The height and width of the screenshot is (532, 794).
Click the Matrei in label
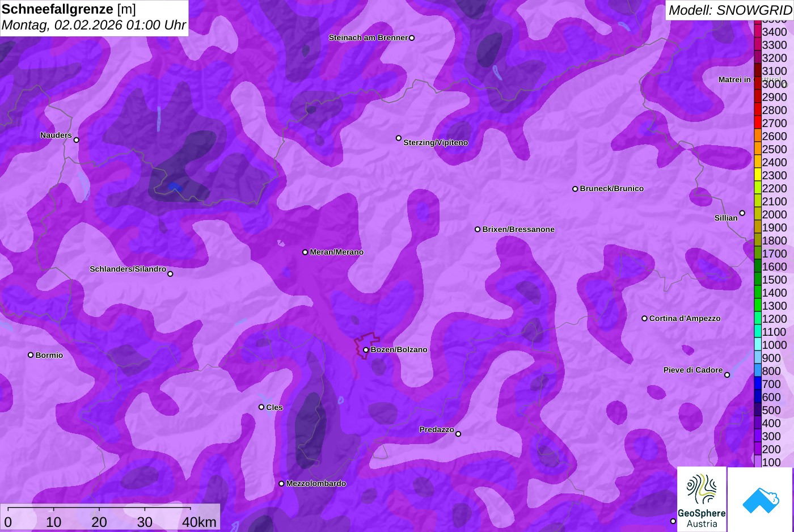734,79
